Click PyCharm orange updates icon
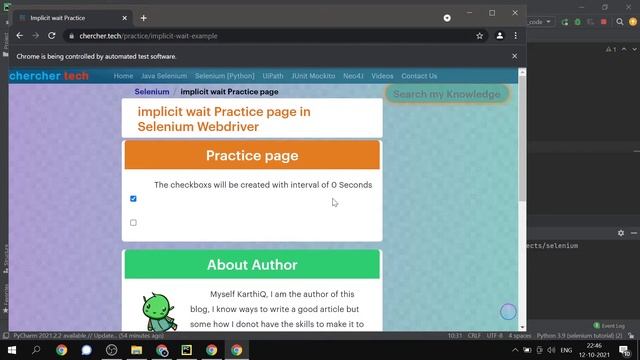This screenshot has height=360, width=640. (633, 22)
